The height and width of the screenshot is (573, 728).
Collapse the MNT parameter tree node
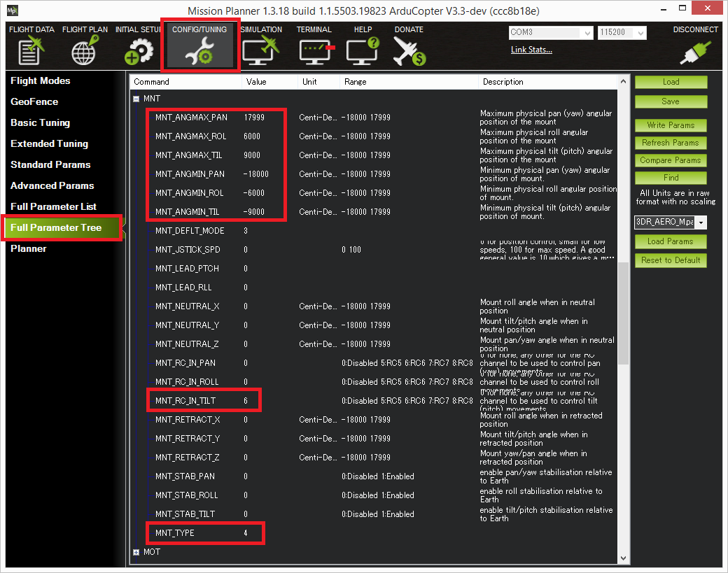pyautogui.click(x=136, y=99)
